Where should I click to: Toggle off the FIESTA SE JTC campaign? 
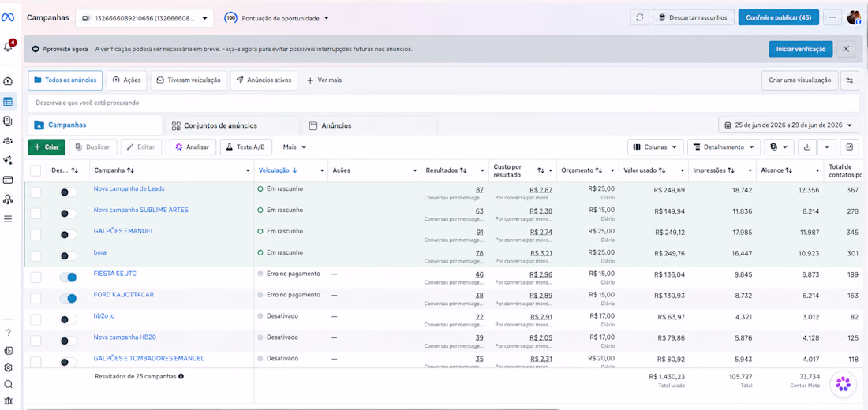(68, 278)
